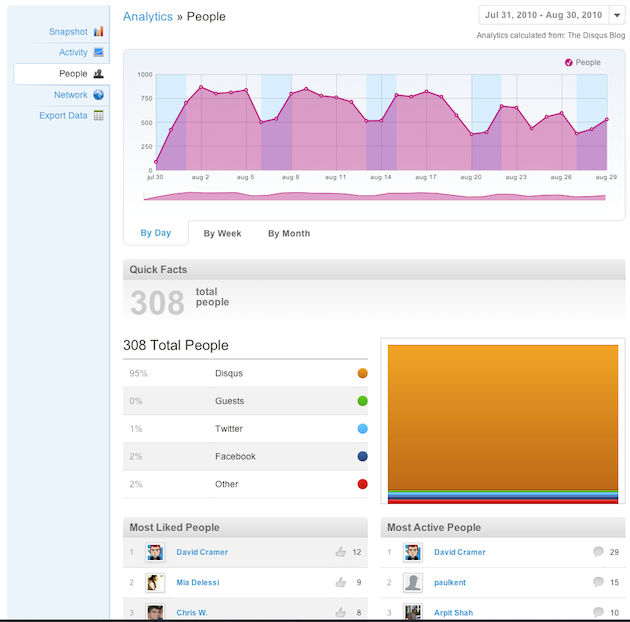The image size is (630, 622).
Task: Click Arpit Shah's avatar thumbnail
Action: coord(413,612)
